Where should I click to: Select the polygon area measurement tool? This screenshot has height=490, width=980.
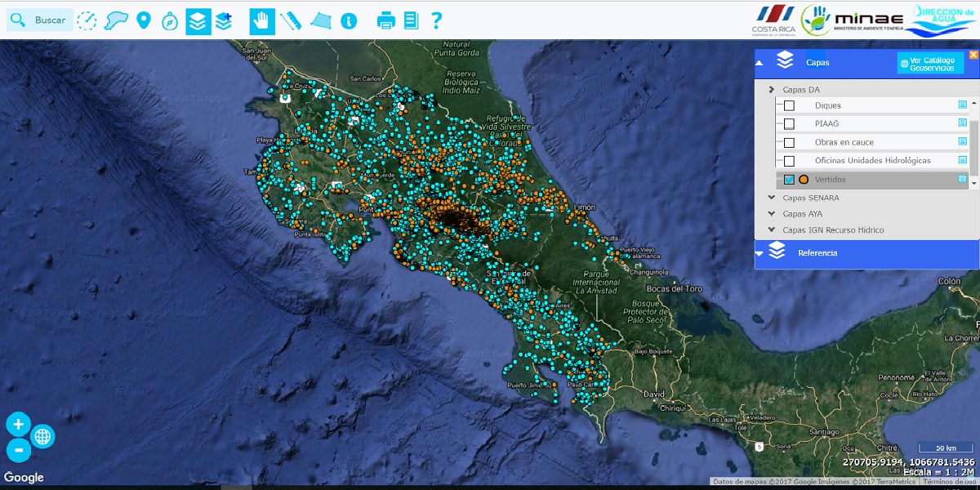tap(321, 20)
